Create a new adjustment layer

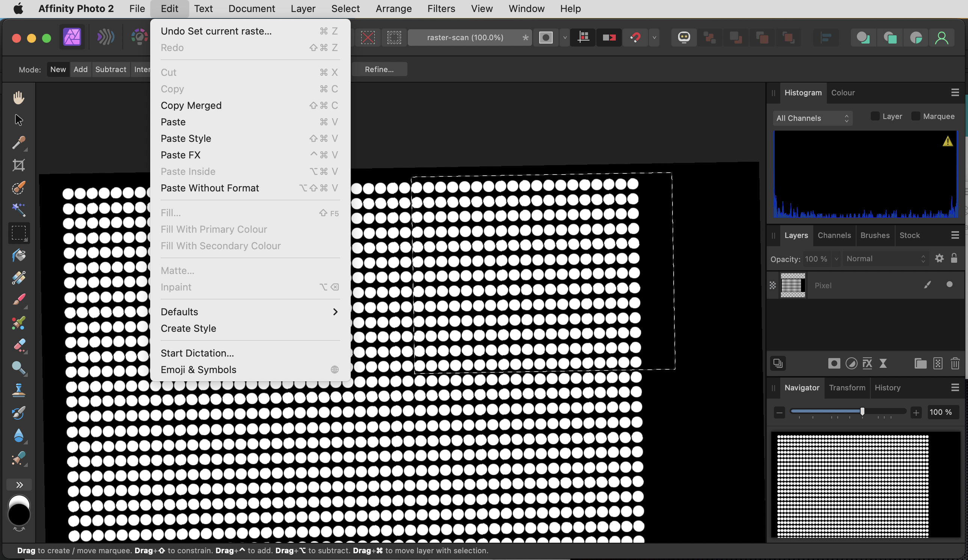click(852, 363)
